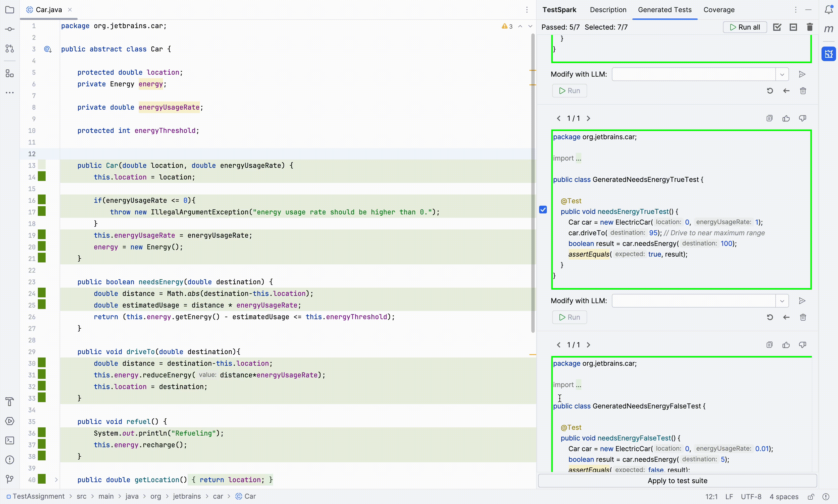
Task: Click the forward arrow icon in first Modify panel
Action: tap(802, 74)
